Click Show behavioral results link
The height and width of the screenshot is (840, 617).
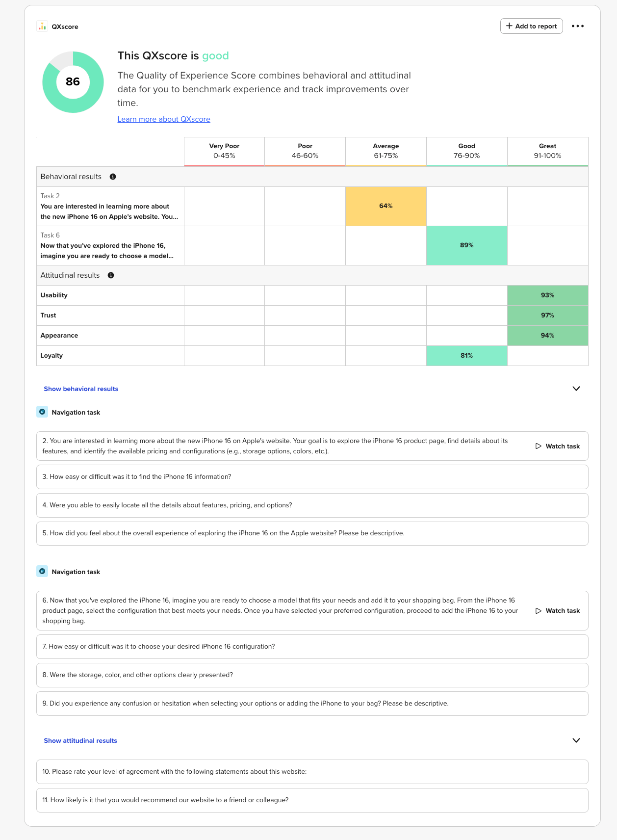tap(81, 389)
